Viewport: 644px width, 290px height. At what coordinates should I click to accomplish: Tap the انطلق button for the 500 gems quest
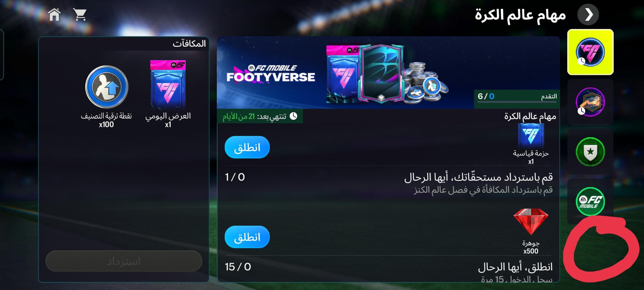pos(247,237)
